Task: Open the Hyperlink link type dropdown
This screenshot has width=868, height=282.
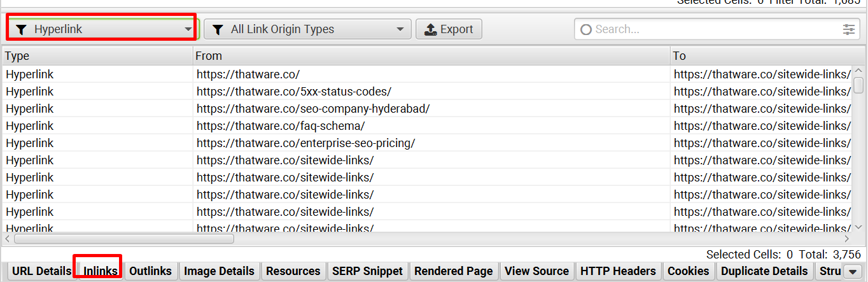Action: (102, 29)
